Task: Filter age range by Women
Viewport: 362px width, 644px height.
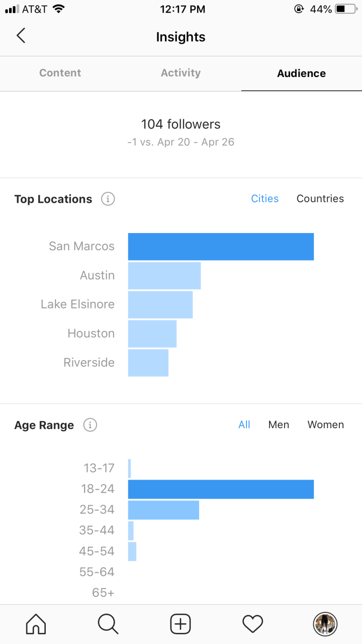Action: point(326,425)
